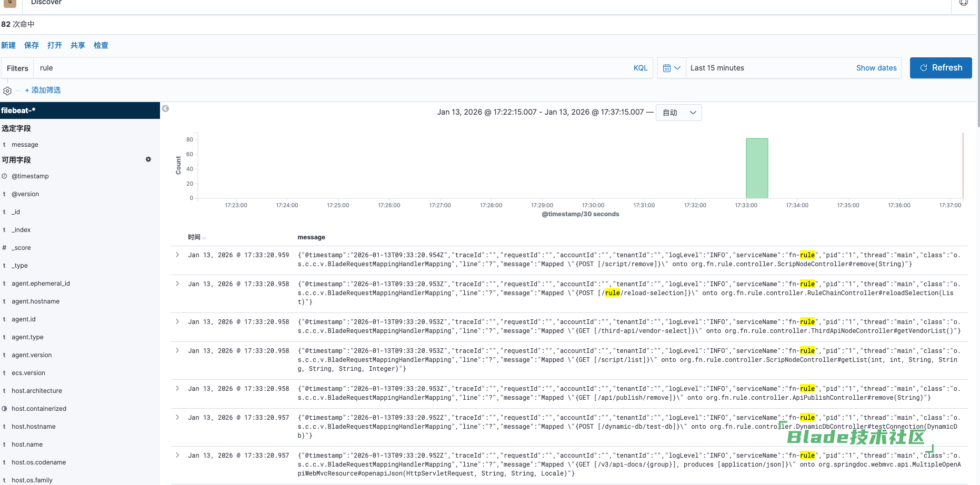980x485 pixels.
Task: Collapse the field sidebar arrow
Action: point(165,109)
